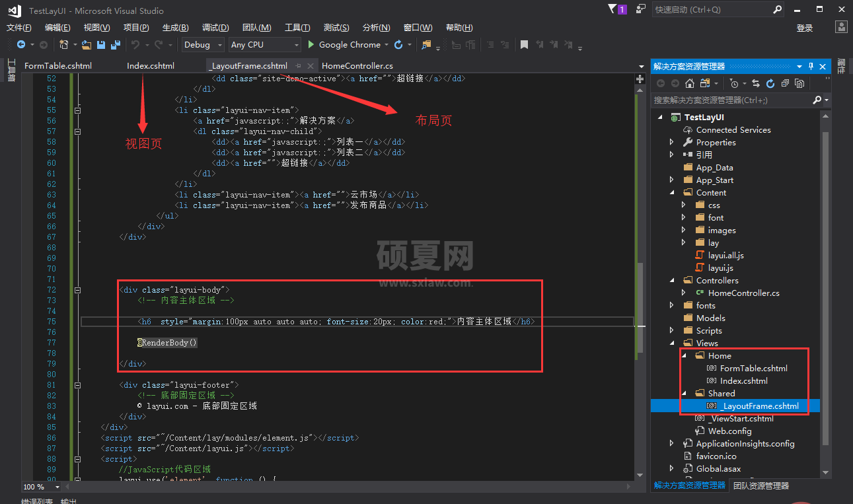Click the feedback icon in title bar
This screenshot has height=504, width=853.
click(x=641, y=9)
